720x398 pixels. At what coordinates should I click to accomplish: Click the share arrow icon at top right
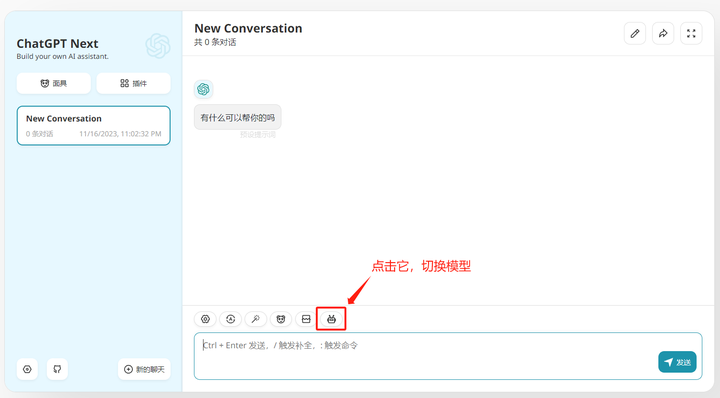(663, 34)
